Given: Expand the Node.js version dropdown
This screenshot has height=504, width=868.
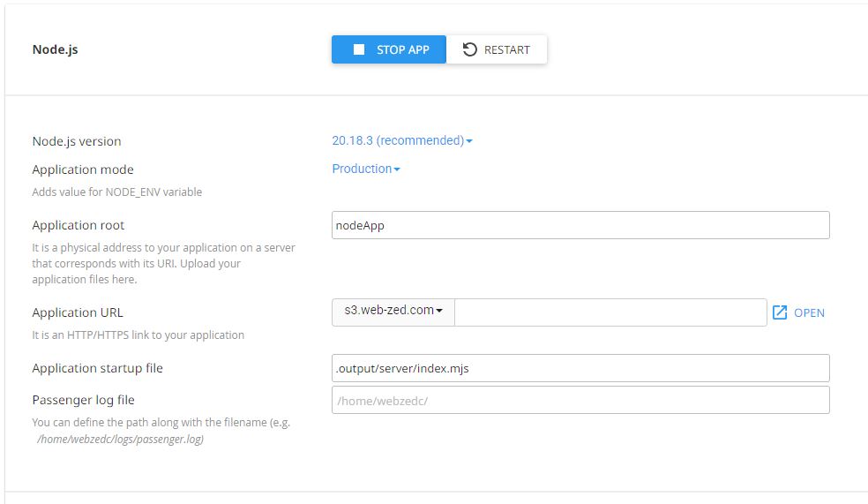Looking at the screenshot, I should 401,140.
